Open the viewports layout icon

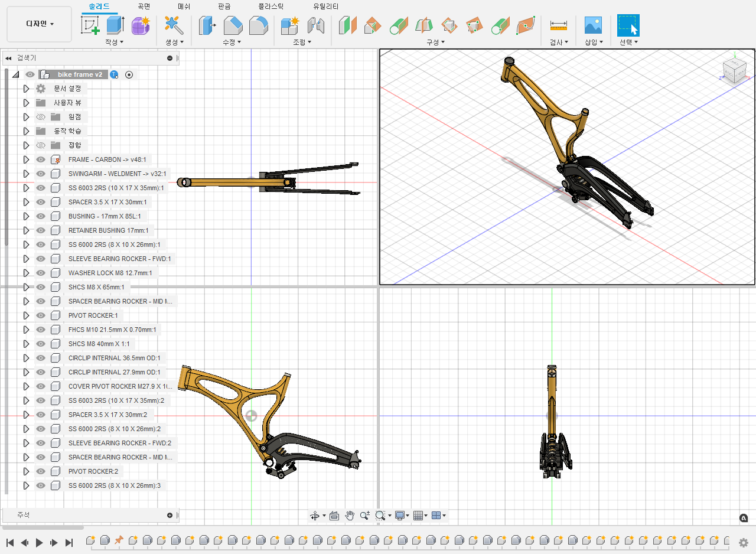(x=436, y=516)
